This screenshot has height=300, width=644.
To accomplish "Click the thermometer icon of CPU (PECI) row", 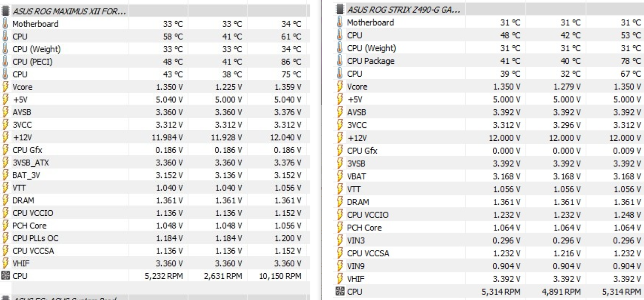I will [x=5, y=62].
